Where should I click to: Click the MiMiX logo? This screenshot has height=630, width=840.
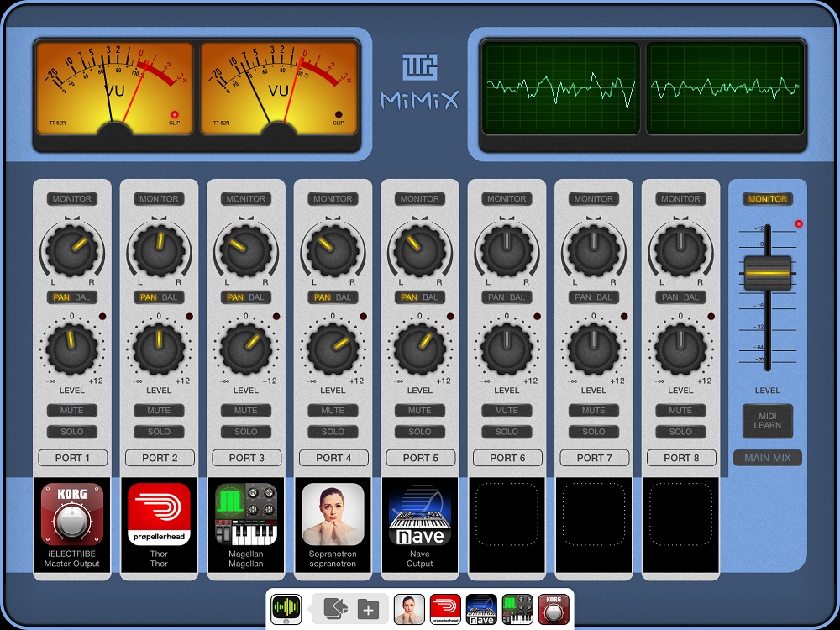(x=420, y=82)
